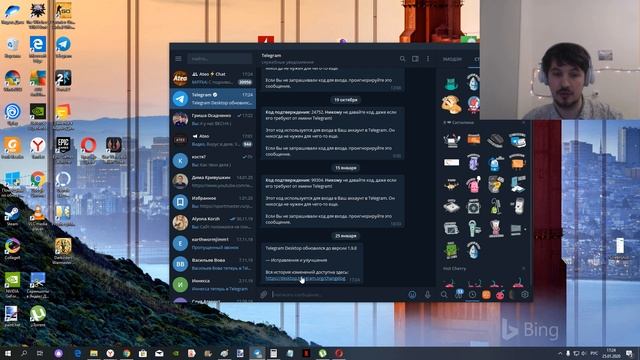Attach a file with the paperclip icon
The width and height of the screenshot is (640, 360).
(x=264, y=294)
